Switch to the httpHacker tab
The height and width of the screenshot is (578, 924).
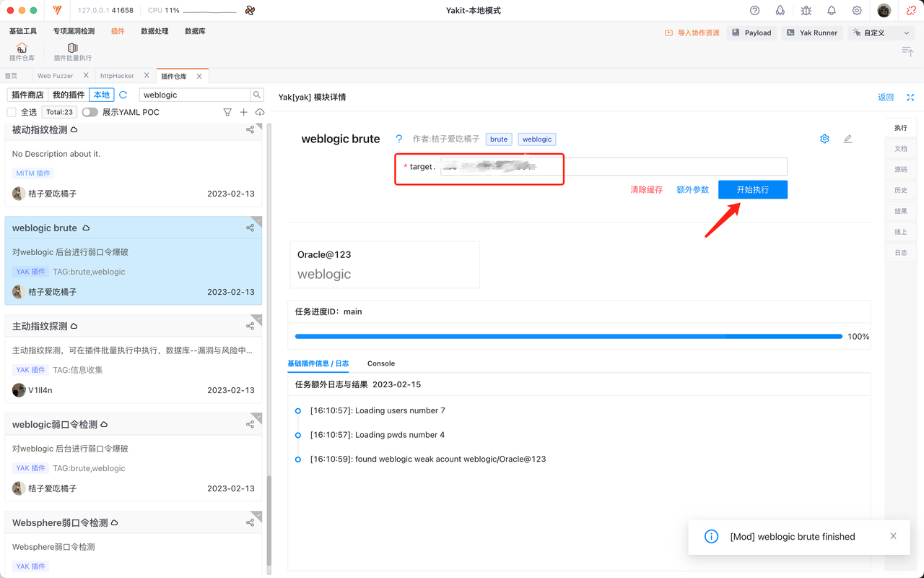(x=117, y=76)
